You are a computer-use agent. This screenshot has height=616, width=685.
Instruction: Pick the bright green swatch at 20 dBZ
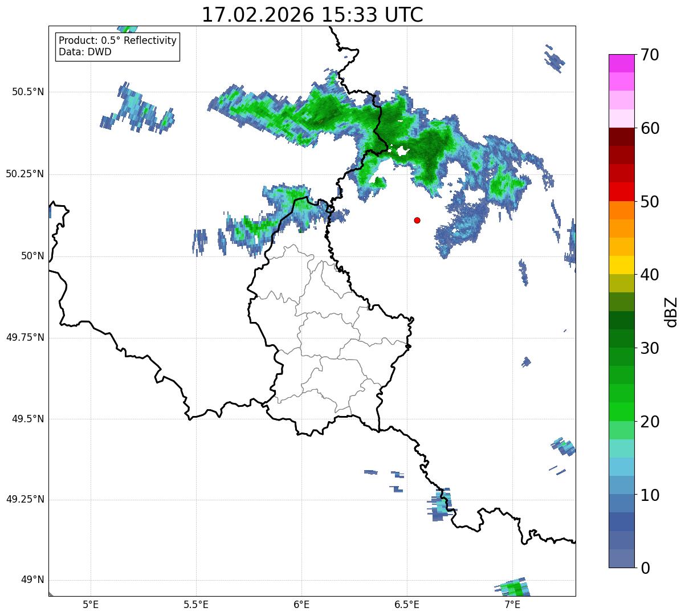tap(621, 412)
